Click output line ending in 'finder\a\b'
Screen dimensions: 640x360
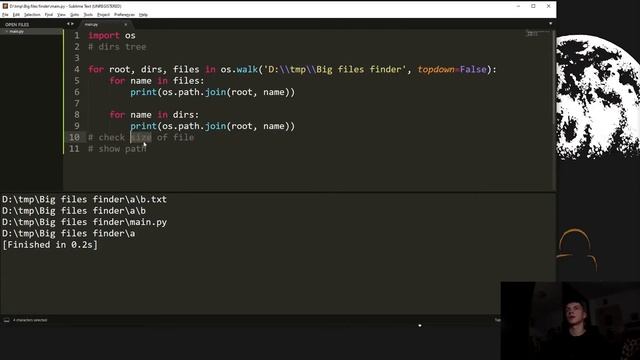(74, 211)
